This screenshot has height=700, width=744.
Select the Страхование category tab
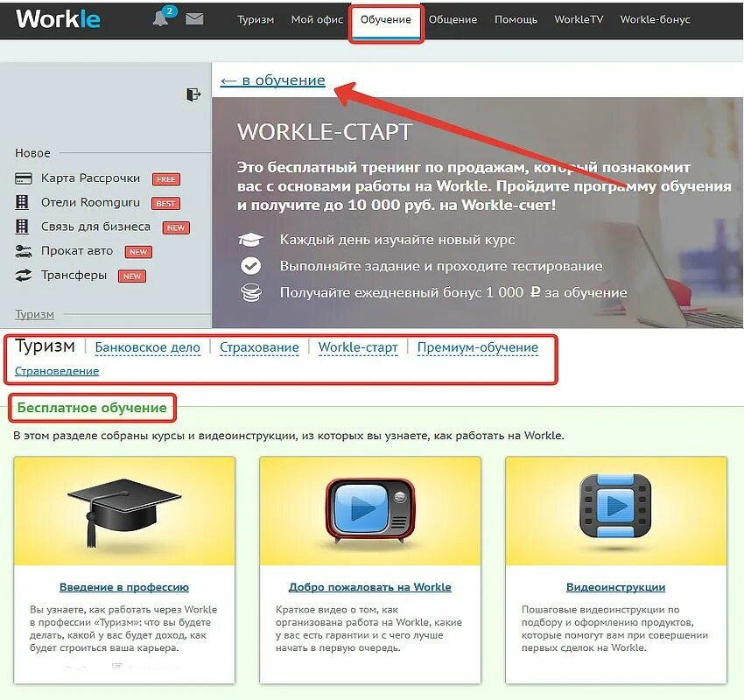point(259,346)
